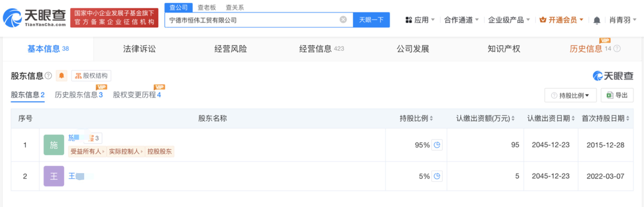Click the related-companies badge showing 3
The width and height of the screenshot is (644, 207).
click(94, 138)
